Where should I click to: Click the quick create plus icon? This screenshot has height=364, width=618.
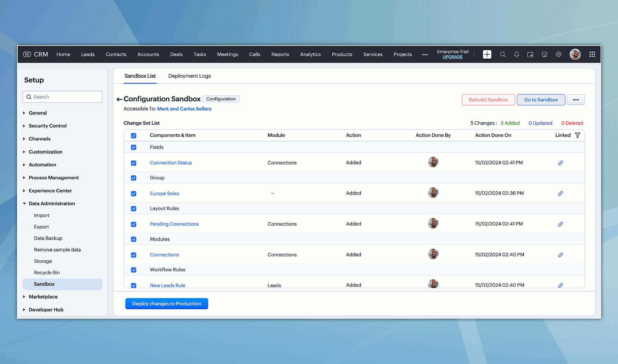[x=487, y=54]
